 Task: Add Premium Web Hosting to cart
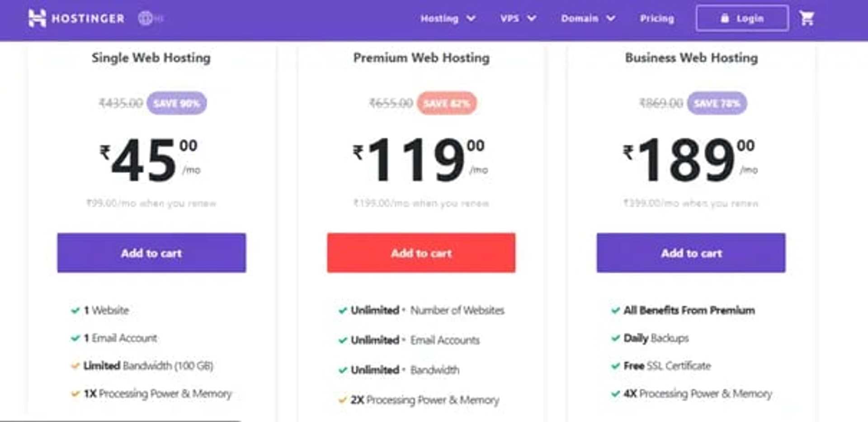point(421,253)
